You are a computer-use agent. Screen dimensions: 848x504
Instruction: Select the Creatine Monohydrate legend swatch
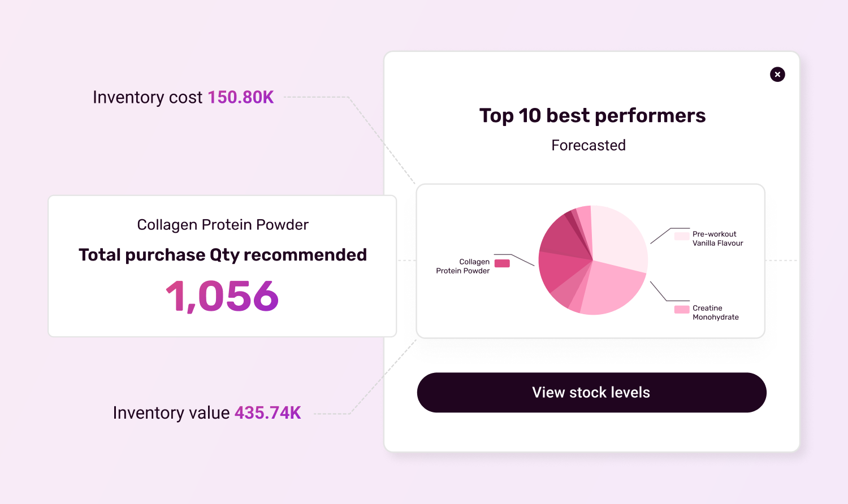coord(682,309)
